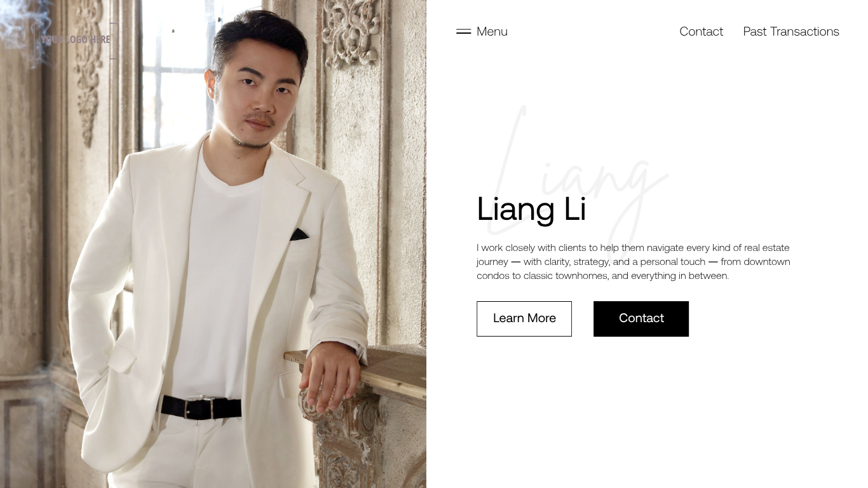Select the 'Menu' label in header

point(492,31)
